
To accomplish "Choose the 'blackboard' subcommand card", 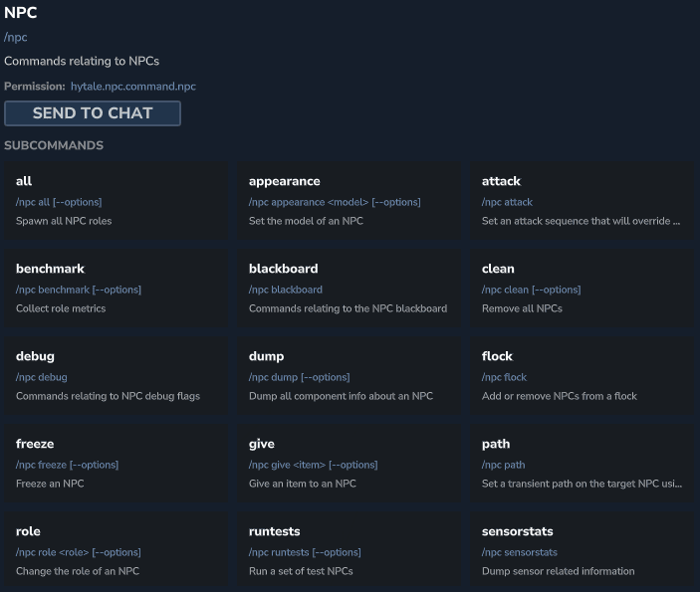I will coord(350,289).
